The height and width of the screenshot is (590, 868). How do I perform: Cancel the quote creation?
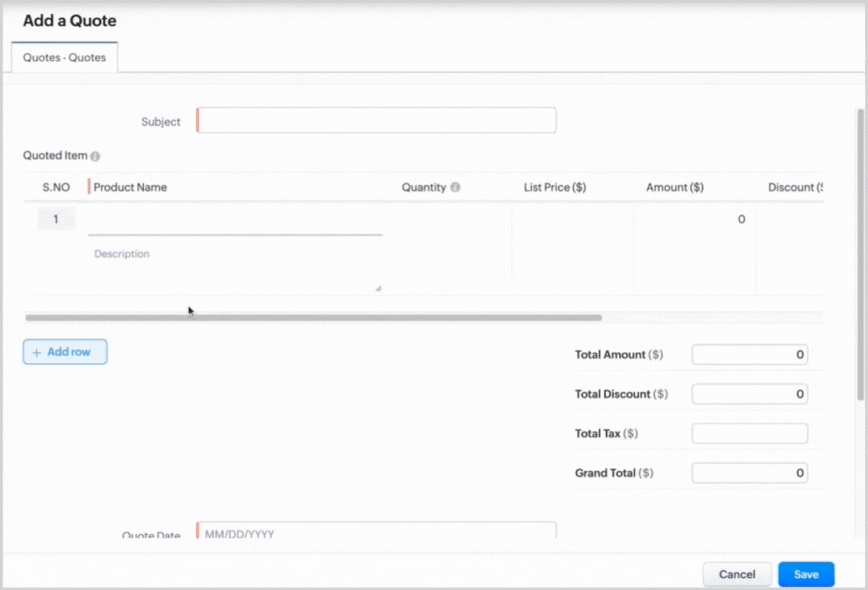point(737,574)
